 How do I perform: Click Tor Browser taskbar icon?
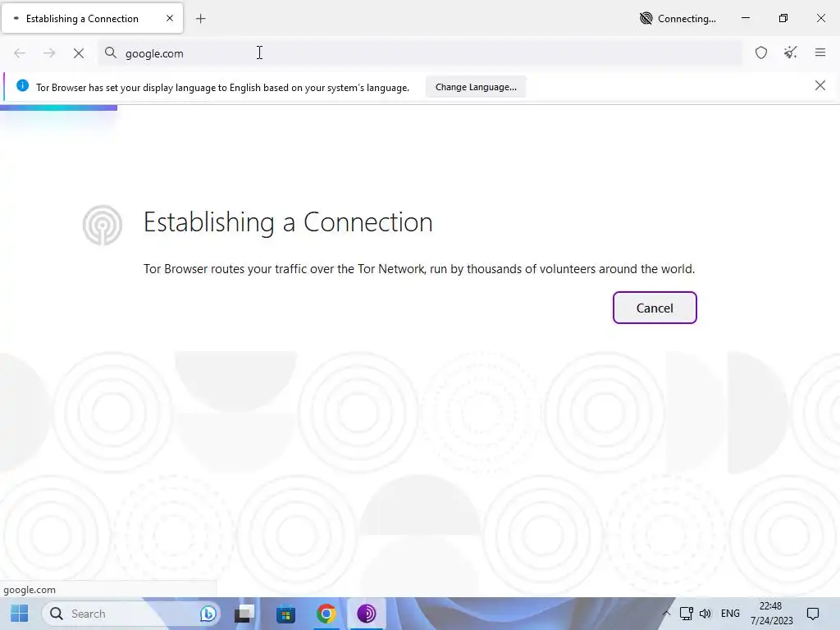(x=367, y=614)
